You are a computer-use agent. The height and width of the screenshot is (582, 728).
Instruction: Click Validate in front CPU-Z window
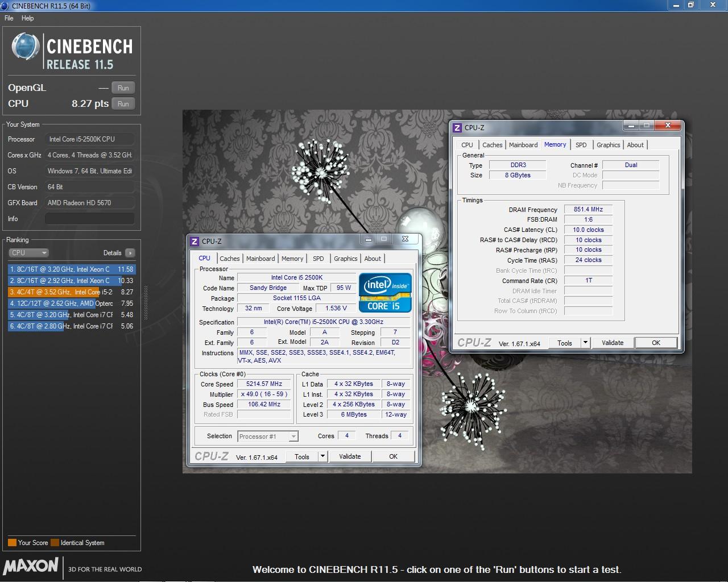tap(350, 456)
